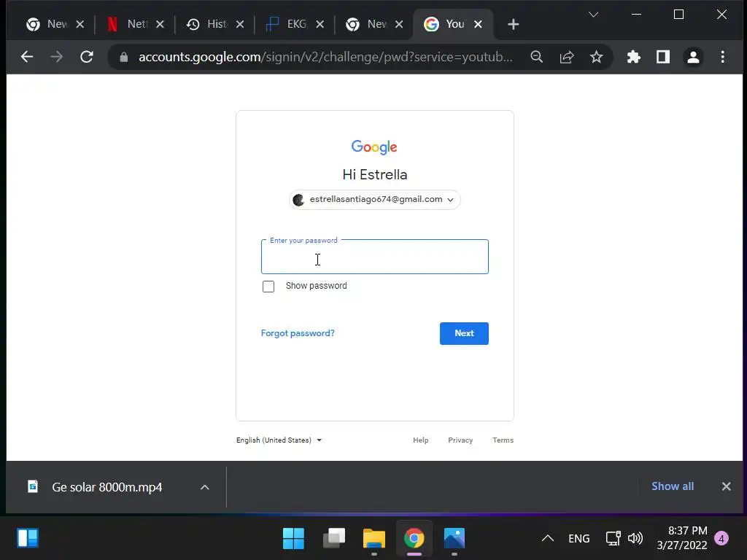Open the Terms link
This screenshot has height=560, width=747.
(503, 440)
